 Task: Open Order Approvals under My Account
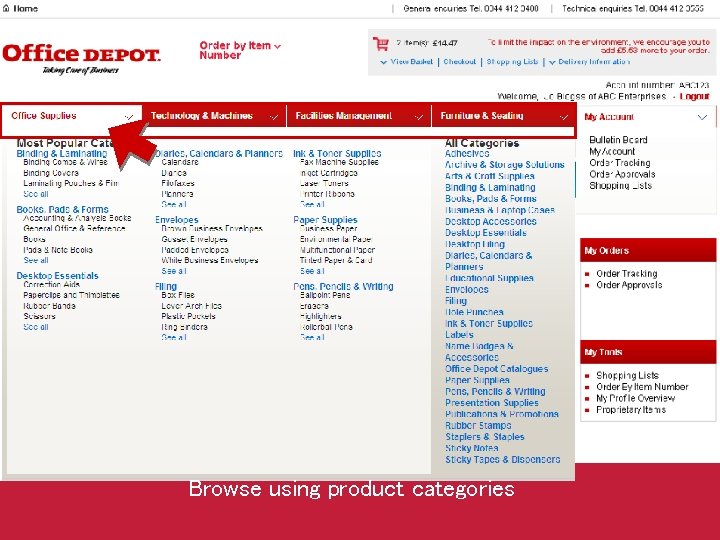[x=622, y=174]
